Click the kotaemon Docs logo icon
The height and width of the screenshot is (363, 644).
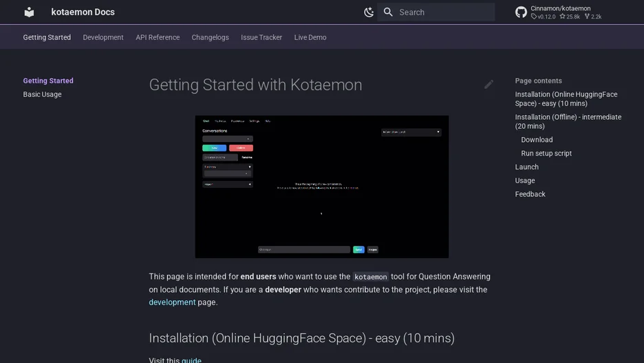coord(29,12)
